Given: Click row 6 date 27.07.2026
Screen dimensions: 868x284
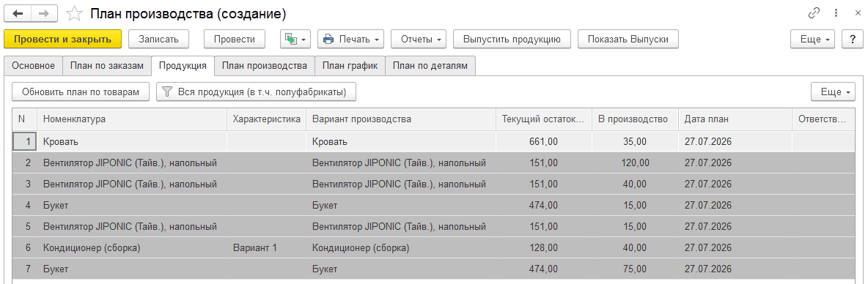Looking at the screenshot, I should pyautogui.click(x=735, y=248).
